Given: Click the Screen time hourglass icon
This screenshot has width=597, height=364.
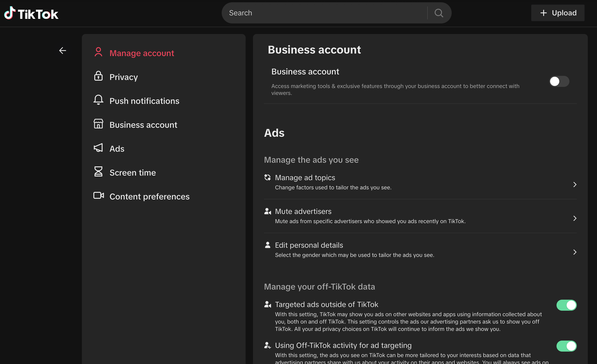Looking at the screenshot, I should pyautogui.click(x=98, y=171).
